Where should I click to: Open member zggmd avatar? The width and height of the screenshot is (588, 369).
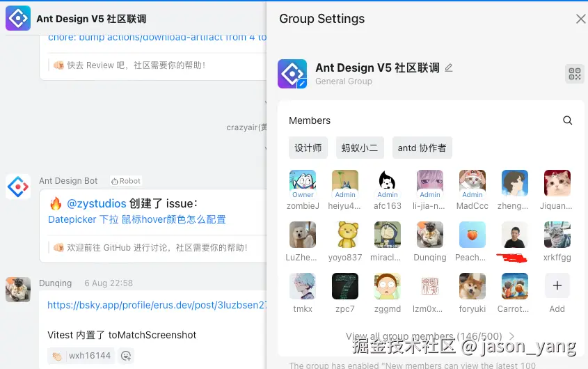388,286
